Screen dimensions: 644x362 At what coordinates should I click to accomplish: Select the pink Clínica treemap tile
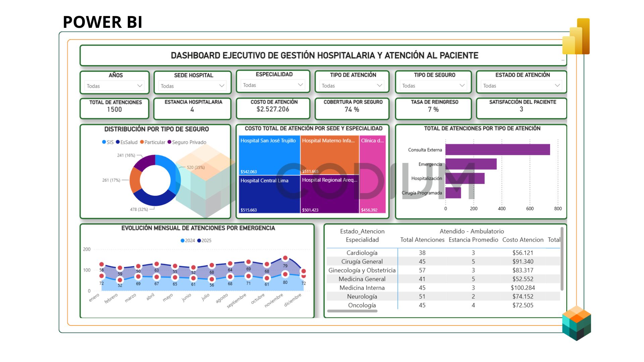(x=373, y=174)
